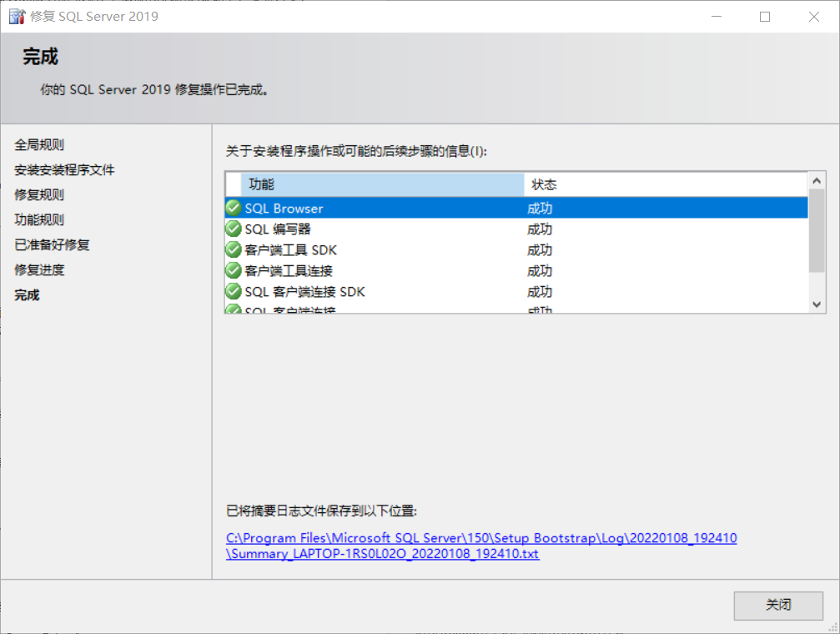Screen dimensions: 840x634
Task: Click the feature list scrollbar thumb
Action: coord(817,230)
